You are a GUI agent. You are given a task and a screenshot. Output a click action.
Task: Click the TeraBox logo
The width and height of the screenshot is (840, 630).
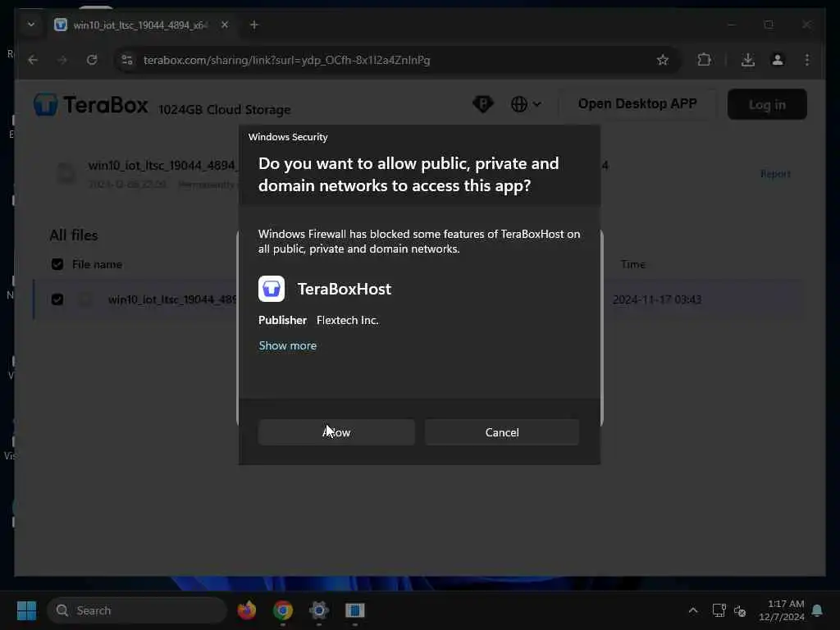(90, 104)
